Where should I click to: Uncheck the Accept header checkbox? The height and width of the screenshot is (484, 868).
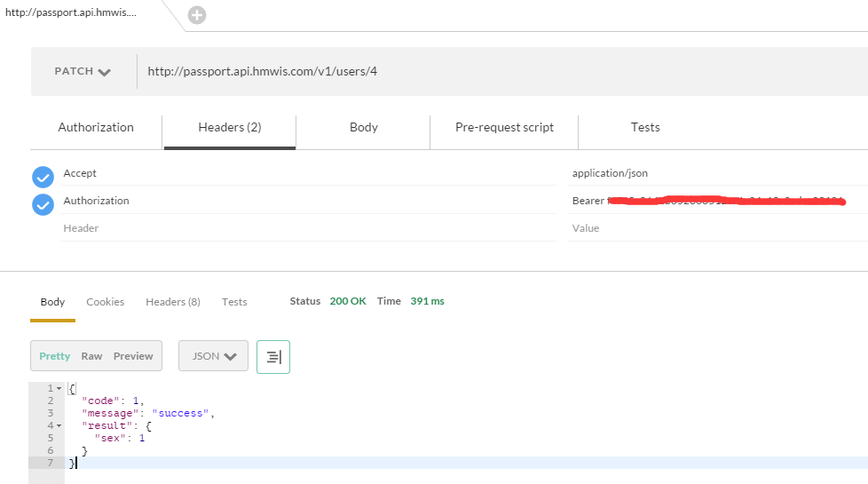click(x=43, y=176)
